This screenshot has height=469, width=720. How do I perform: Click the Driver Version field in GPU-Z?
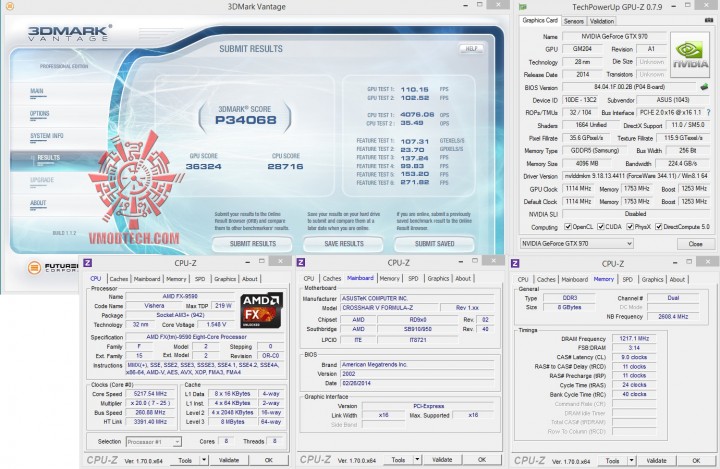coord(636,176)
